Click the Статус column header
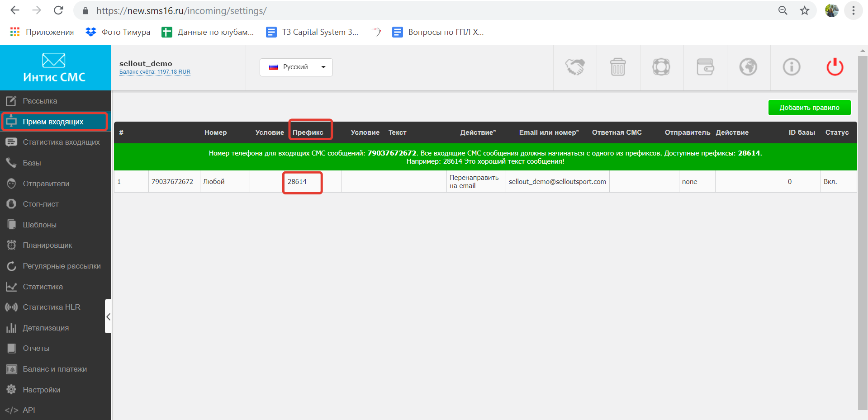Screen dimensions: 868x420 tap(837, 132)
